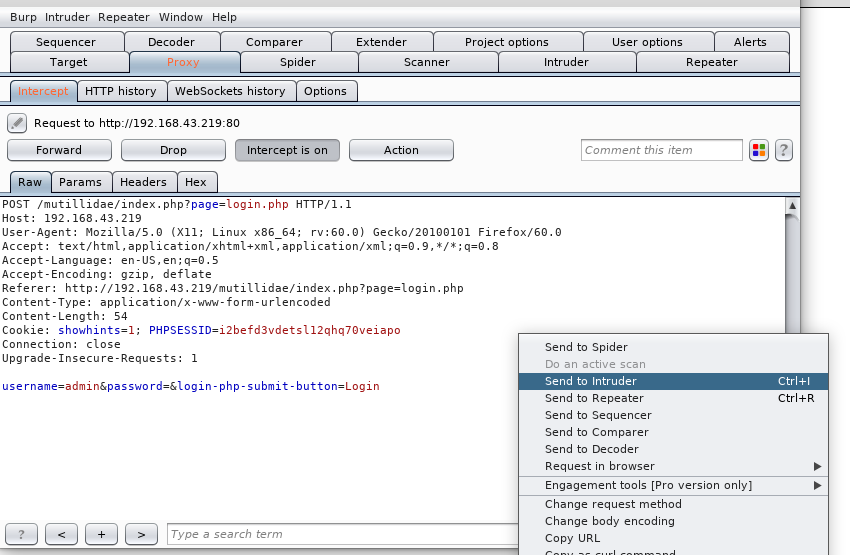This screenshot has height=555, width=850.
Task: Switch to the Scanner tab
Action: tap(427, 62)
